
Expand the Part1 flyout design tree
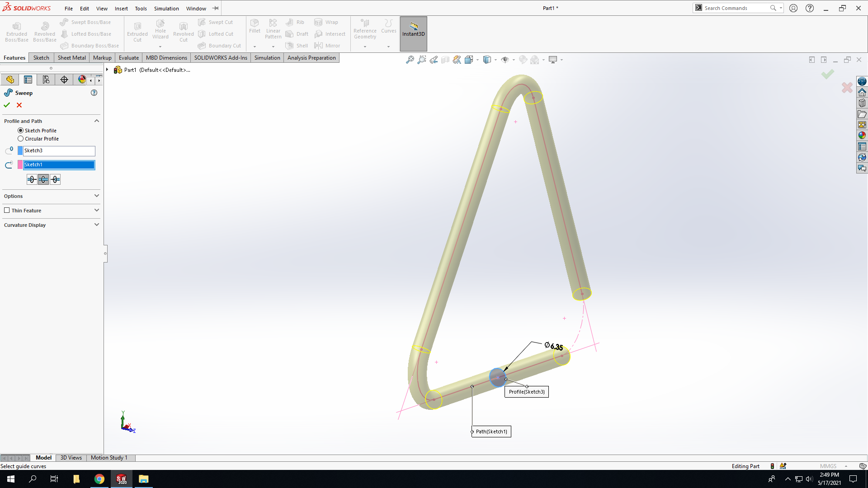tap(107, 70)
